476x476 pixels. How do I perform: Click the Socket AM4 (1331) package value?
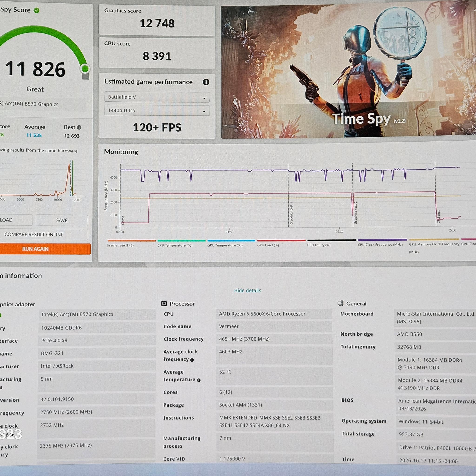coord(241,405)
